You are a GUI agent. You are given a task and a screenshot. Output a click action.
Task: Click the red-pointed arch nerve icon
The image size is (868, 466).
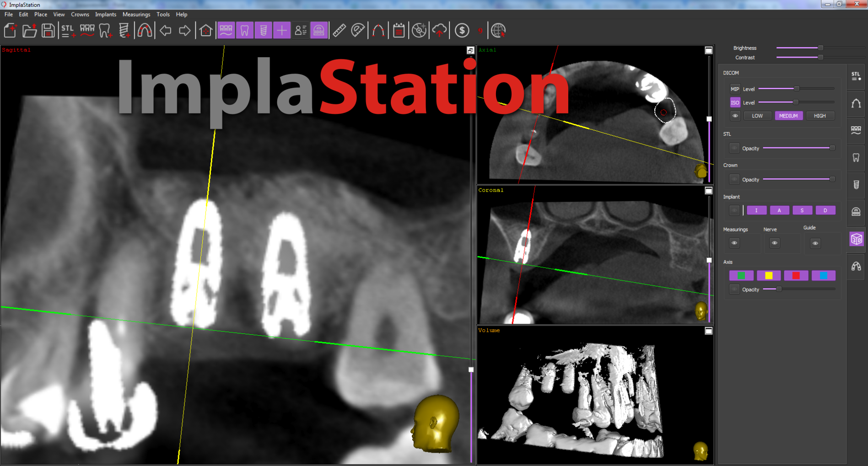378,31
